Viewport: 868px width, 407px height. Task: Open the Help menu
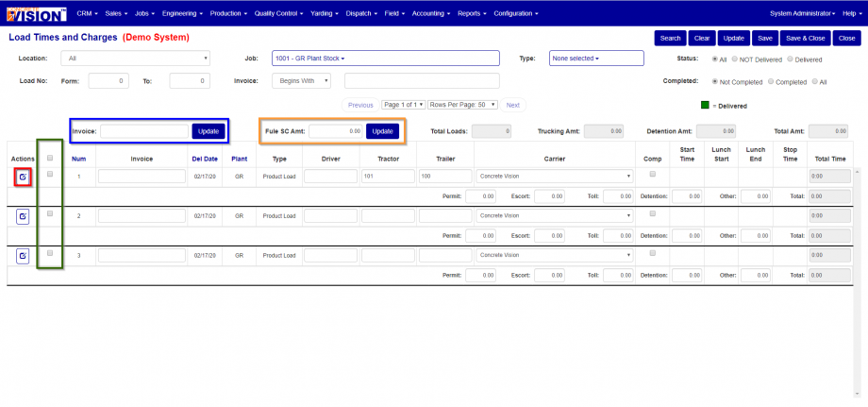[x=851, y=13]
